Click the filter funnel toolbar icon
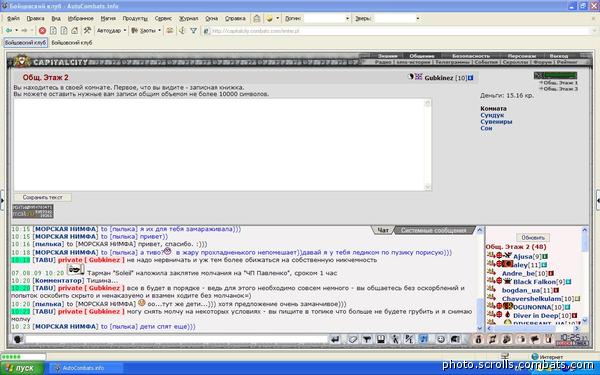600x375 pixels. 194,31
